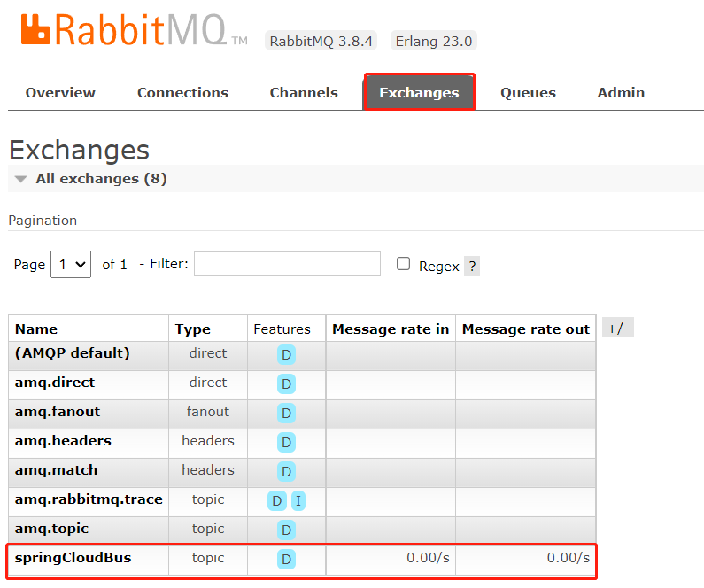The width and height of the screenshot is (704, 588).
Task: Open the Admin tab
Action: (621, 92)
